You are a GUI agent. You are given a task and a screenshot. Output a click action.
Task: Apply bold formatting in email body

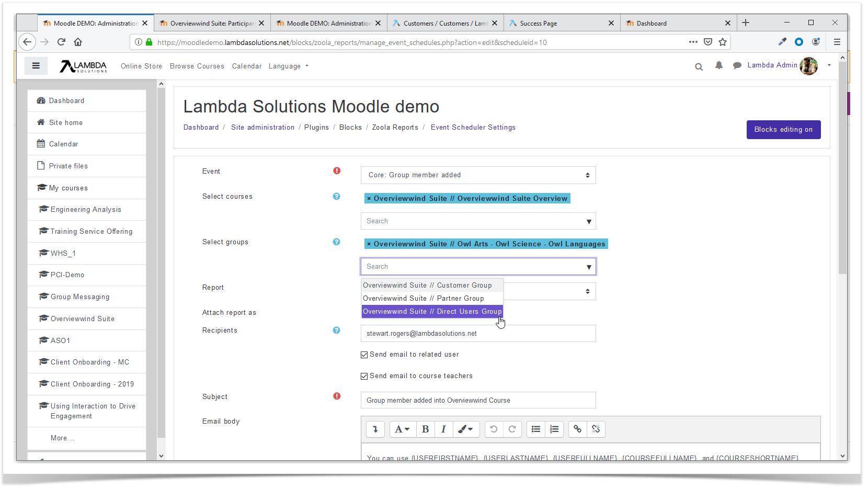click(425, 429)
